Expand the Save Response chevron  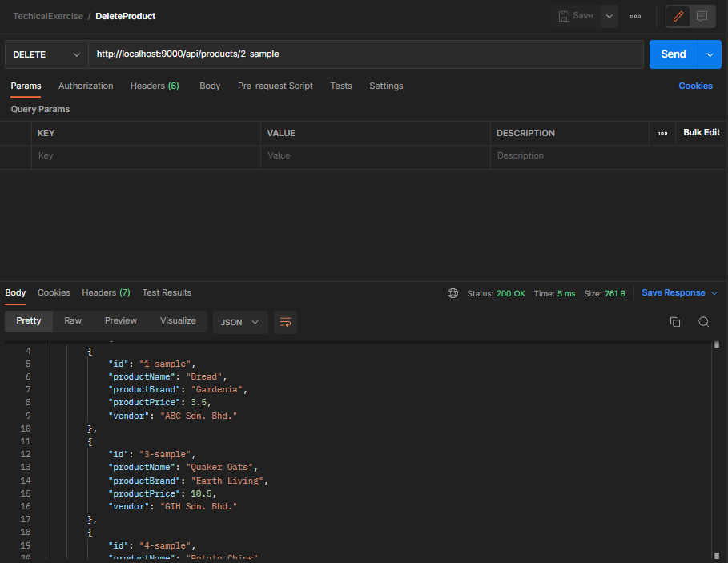[714, 293]
